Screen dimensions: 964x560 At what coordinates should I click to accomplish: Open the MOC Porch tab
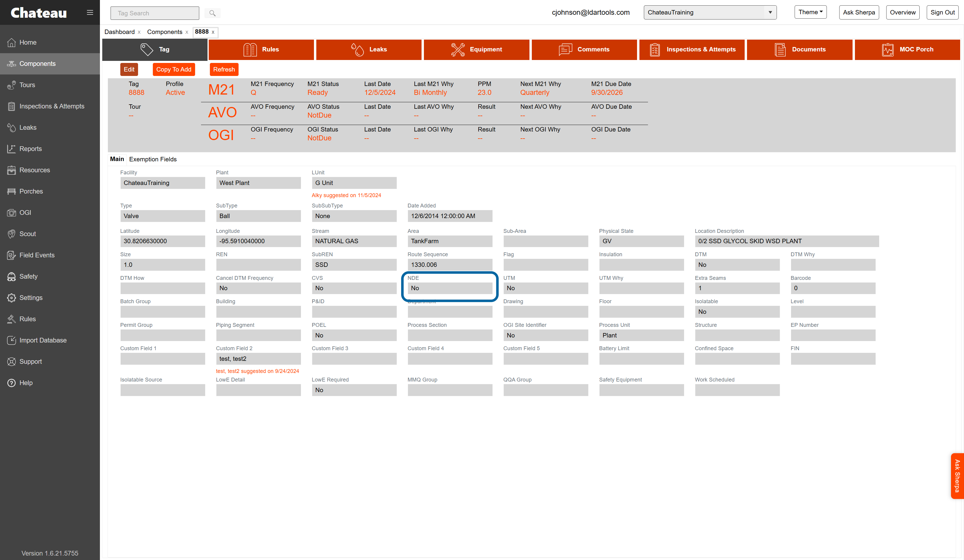pyautogui.click(x=907, y=49)
